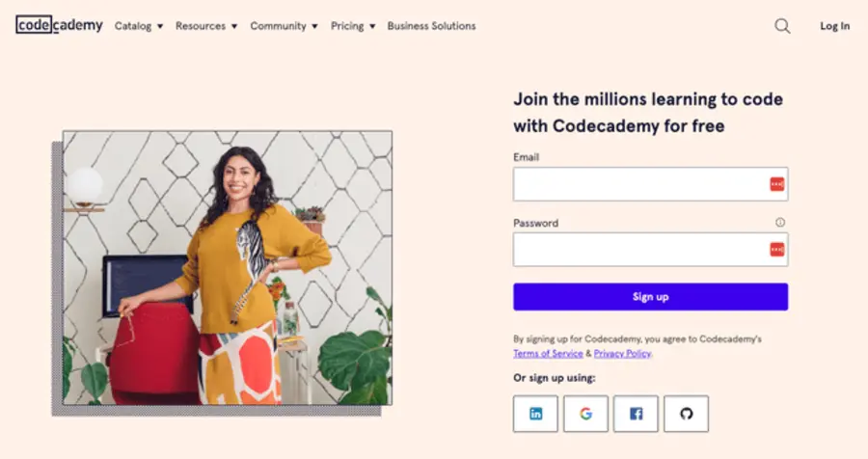The width and height of the screenshot is (868, 459).
Task: Click password manager icon in Email field
Action: tap(776, 184)
